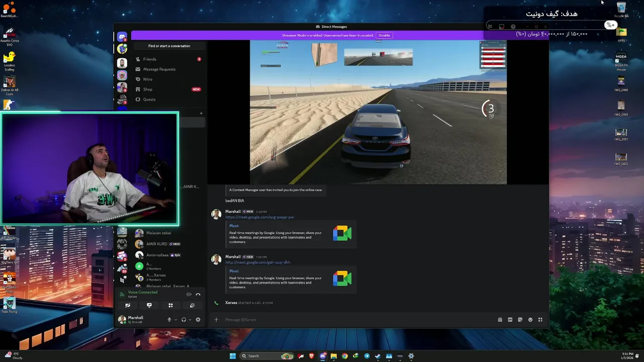Viewport: 644px width, 362px height.
Task: Open Message Requests in Discord sidebar
Action: (169, 69)
